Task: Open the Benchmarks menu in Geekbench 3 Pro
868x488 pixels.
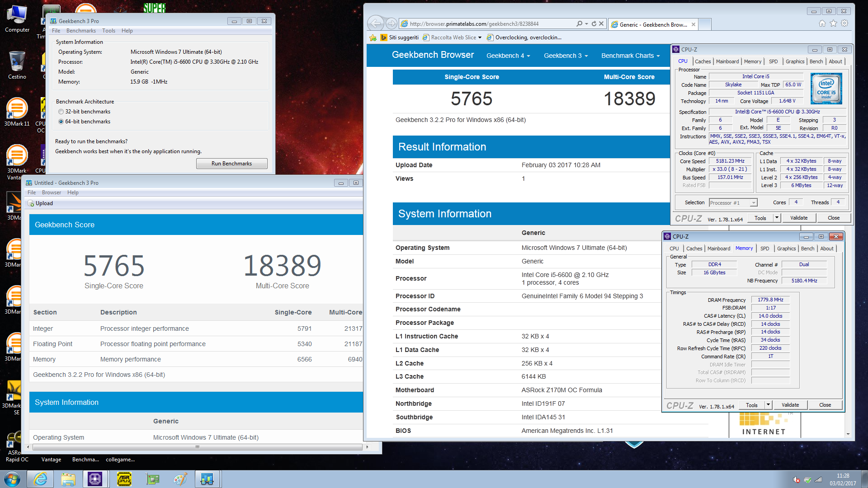Action: (81, 31)
